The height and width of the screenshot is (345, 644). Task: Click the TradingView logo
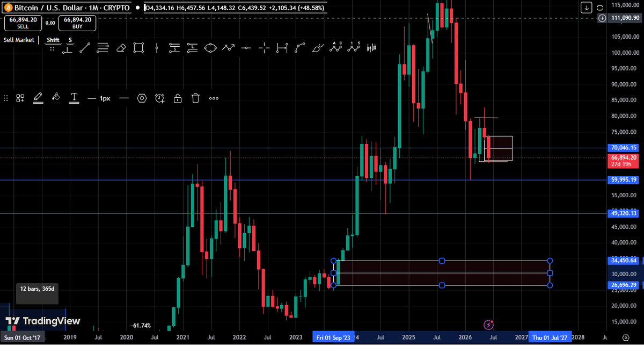pyautogui.click(x=43, y=321)
